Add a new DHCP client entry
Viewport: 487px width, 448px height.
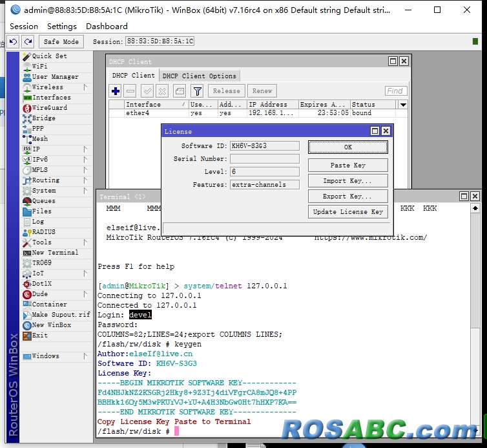click(116, 91)
